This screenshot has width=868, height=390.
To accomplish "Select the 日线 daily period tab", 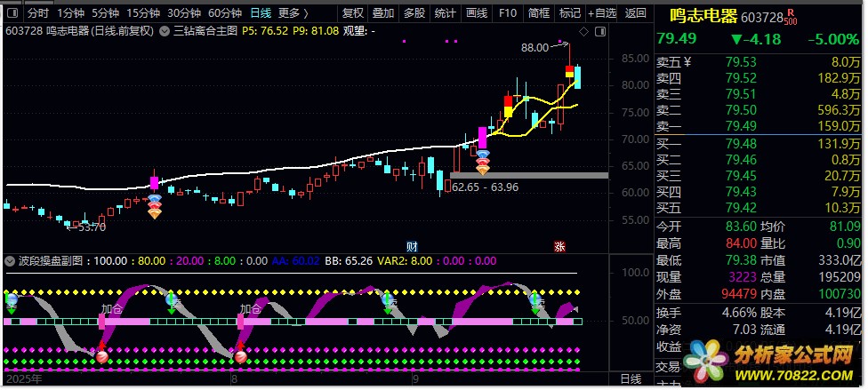I will point(261,12).
